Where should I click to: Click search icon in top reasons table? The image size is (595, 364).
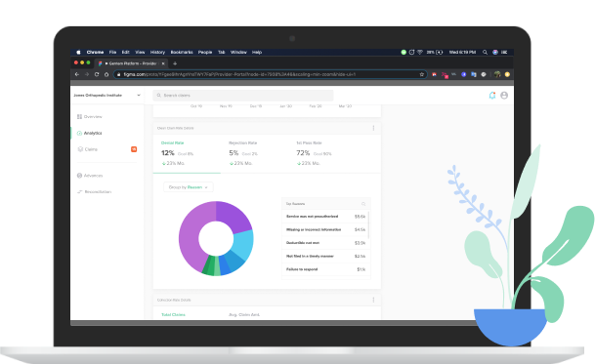click(x=363, y=204)
